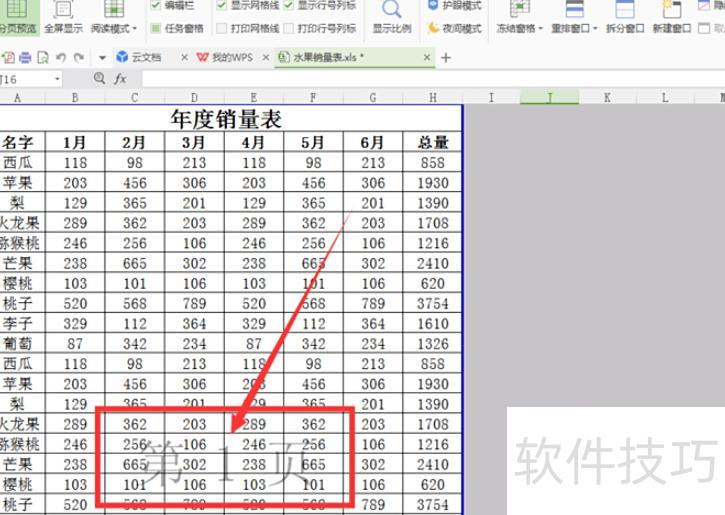
Task: Click the print preview icon
Action: (x=43, y=57)
